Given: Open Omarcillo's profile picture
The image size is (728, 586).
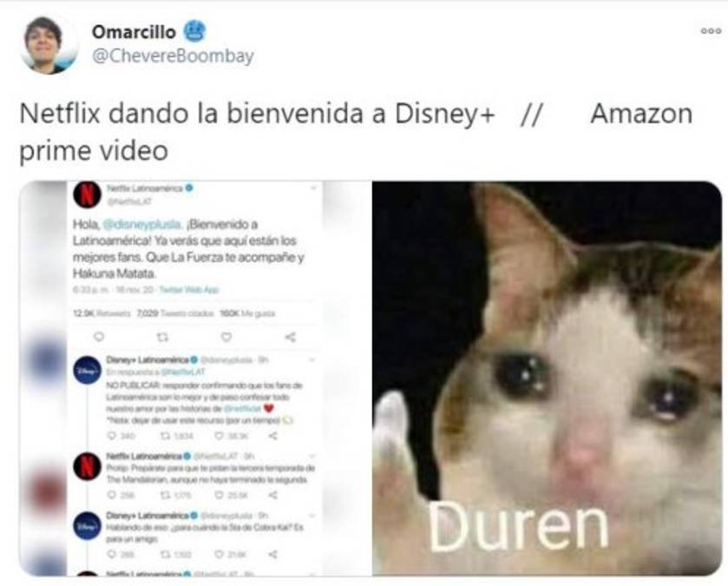Looking at the screenshot, I should 49,45.
